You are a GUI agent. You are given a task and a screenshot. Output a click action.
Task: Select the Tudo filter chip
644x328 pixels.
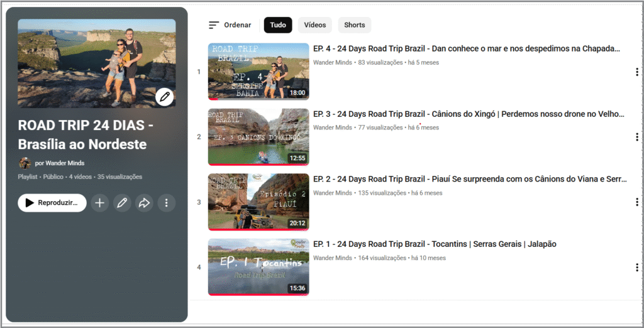point(278,25)
